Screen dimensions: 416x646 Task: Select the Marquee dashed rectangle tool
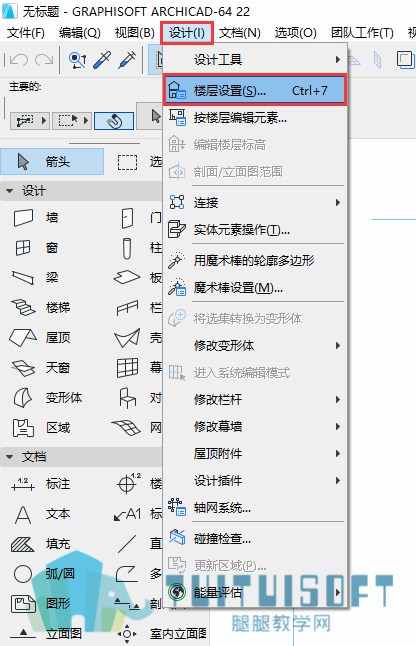127,162
